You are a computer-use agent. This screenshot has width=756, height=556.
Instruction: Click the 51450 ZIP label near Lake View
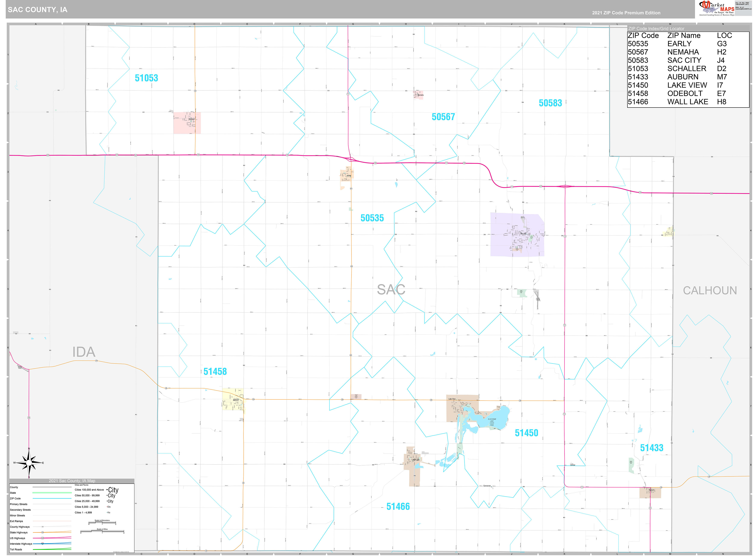[526, 433]
